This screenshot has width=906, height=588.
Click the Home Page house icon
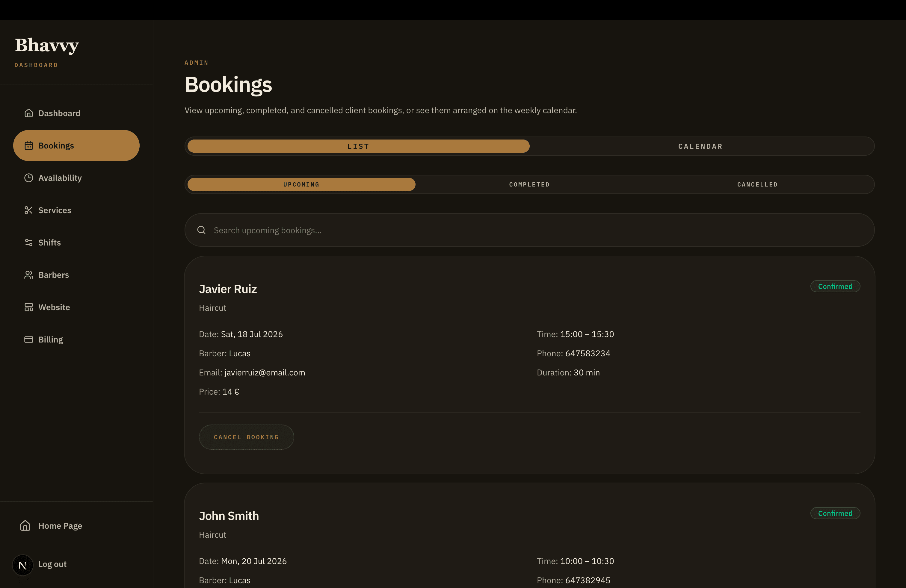coord(25,526)
